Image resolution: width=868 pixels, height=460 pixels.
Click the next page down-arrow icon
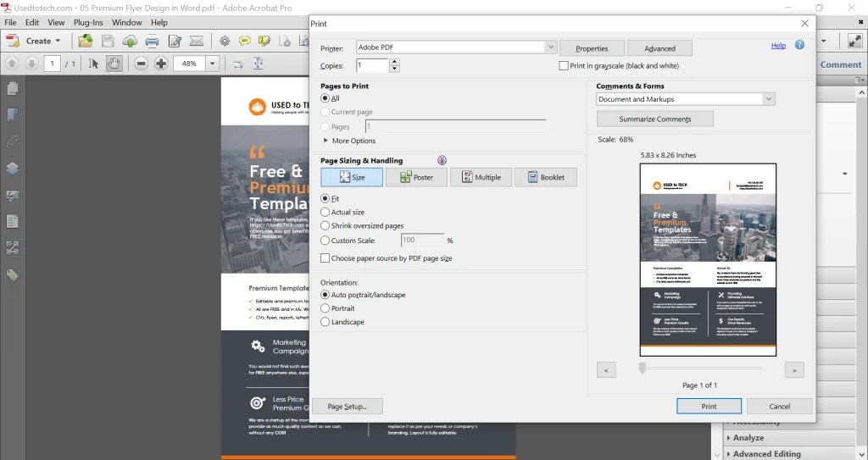[x=31, y=64]
